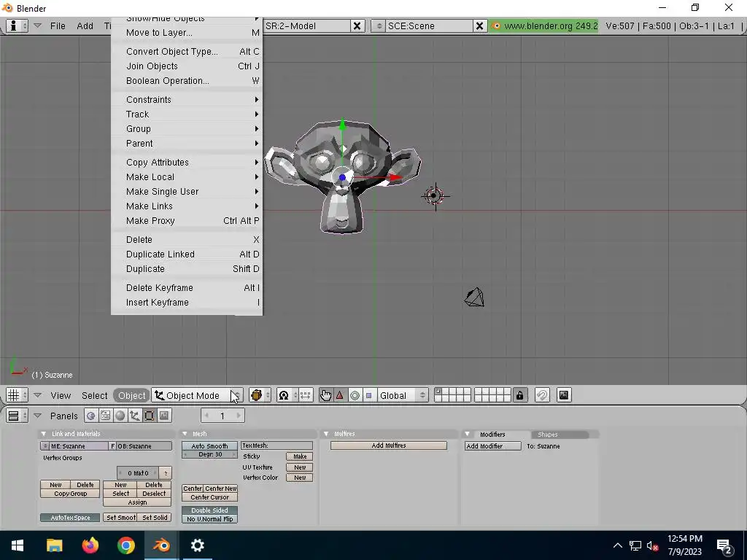This screenshot has width=747, height=560.
Task: Toggle the AutoTexSpace button
Action: click(70, 518)
